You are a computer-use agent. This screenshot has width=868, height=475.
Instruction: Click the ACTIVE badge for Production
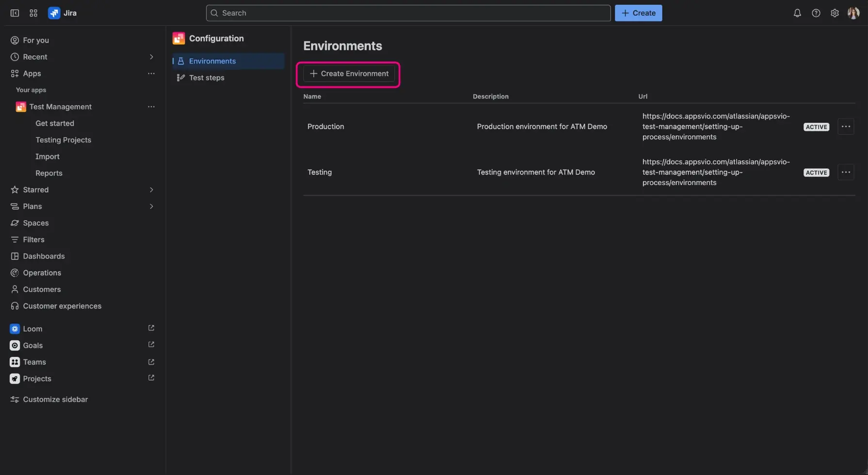[x=816, y=127]
